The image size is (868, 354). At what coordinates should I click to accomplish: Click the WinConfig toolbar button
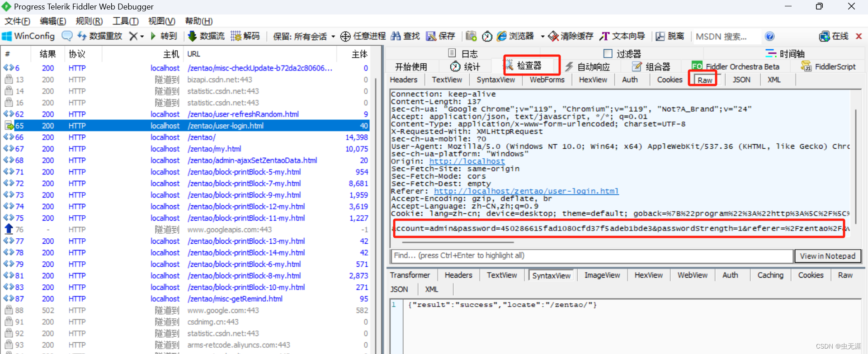tap(28, 36)
